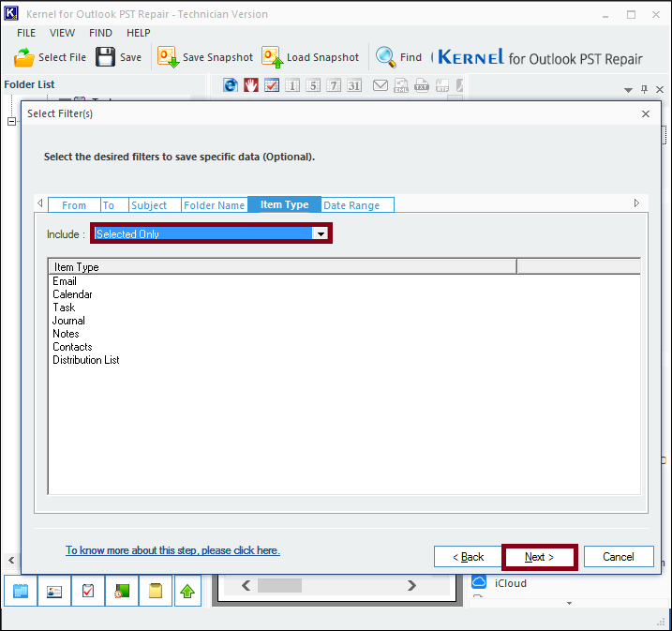Click the bottom scrollbar right arrow
This screenshot has height=631, width=672.
[411, 585]
